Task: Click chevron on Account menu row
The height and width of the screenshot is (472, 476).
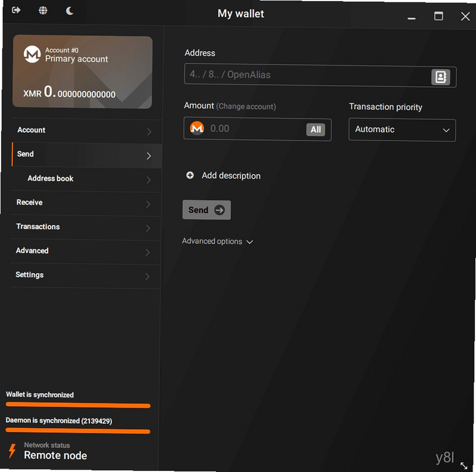Action: click(x=149, y=132)
